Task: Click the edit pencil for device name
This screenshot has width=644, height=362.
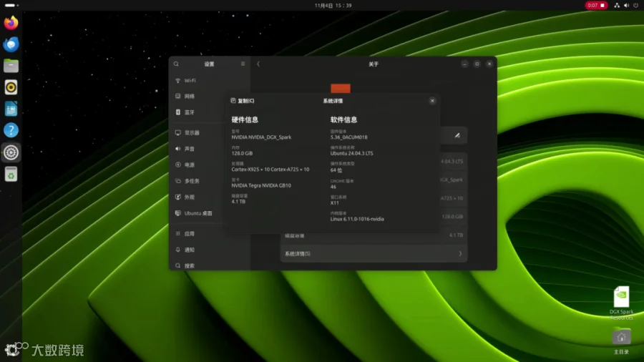Action: click(x=457, y=135)
